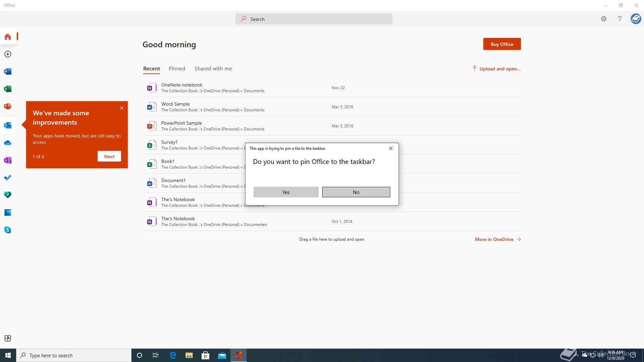Open Cortana circle on taskbar

(140, 355)
